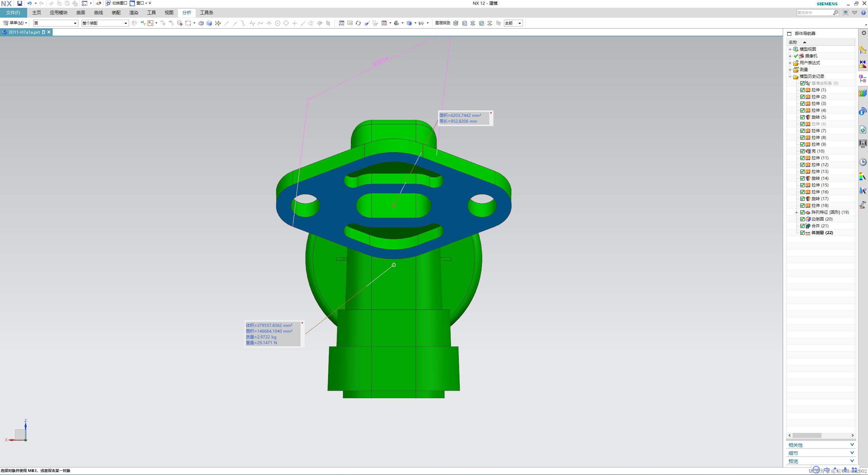Click the Undo arrow icon

(x=30, y=3)
